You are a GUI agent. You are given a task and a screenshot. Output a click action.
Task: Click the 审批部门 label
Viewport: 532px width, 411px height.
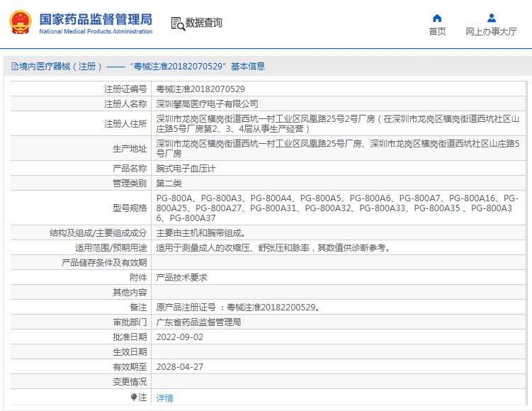coord(130,322)
